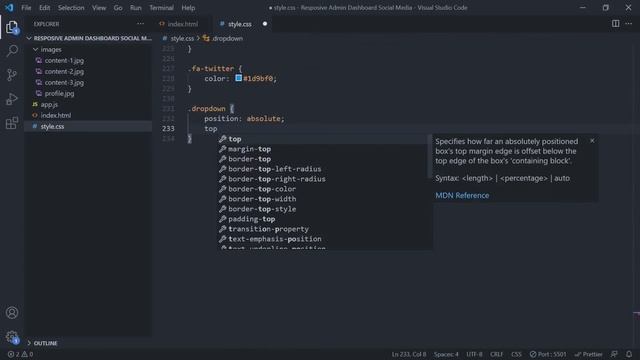Viewport: 640px width, 360px height.
Task: Click Port: 5501 Live Server status
Action: 548,354
